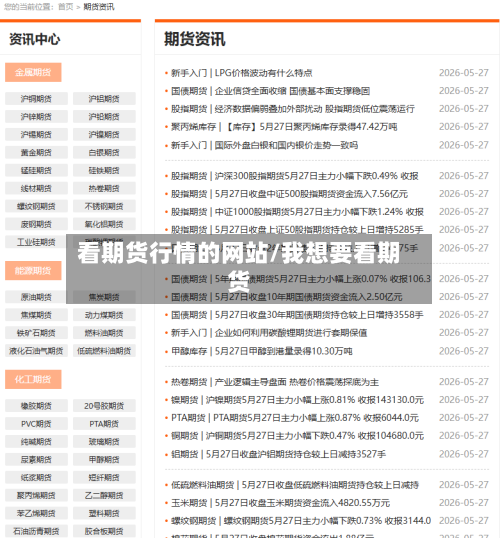
Task: Open the 20号胶期货 link
Action: click(x=104, y=406)
